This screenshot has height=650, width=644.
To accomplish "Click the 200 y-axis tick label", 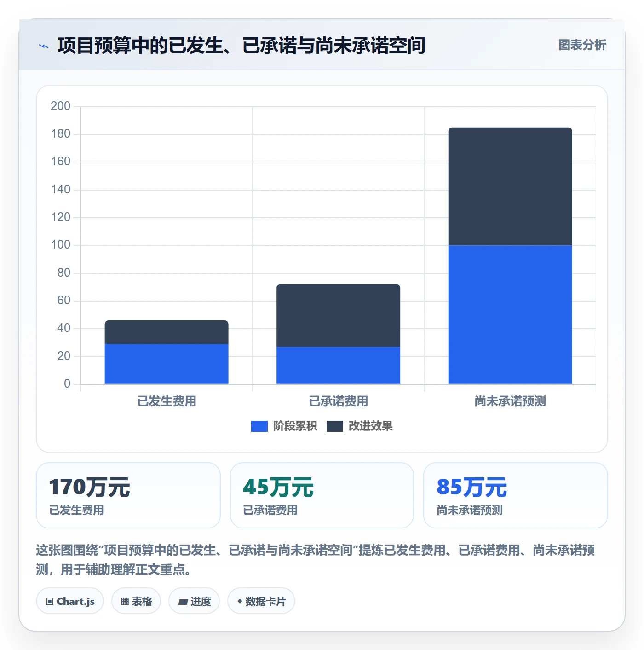I will [x=60, y=106].
